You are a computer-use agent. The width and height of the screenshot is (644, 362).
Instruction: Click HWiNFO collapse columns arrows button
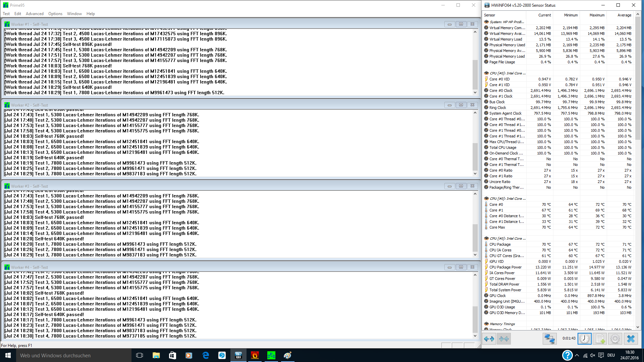504,339
